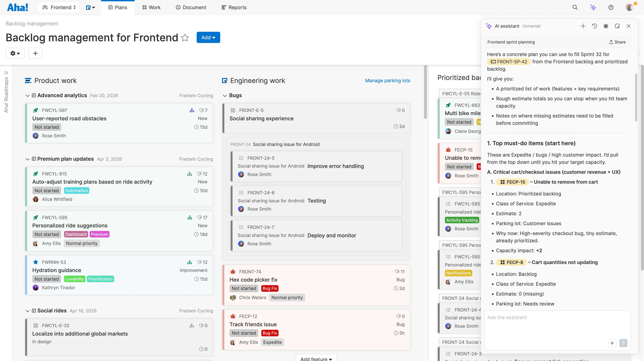This screenshot has height=361, width=644.
Task: Click Chris Waters avatar on Hex code picker fix
Action: point(233,297)
